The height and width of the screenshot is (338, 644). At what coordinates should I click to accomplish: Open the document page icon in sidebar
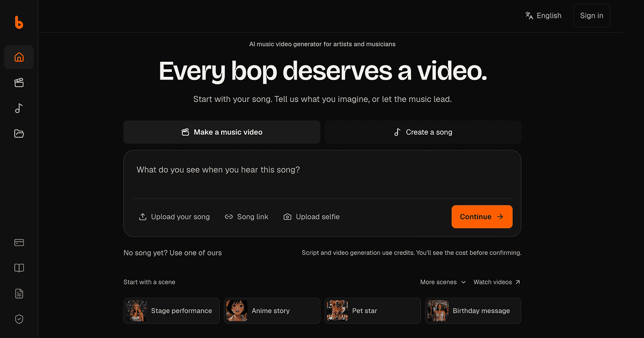coord(19,293)
